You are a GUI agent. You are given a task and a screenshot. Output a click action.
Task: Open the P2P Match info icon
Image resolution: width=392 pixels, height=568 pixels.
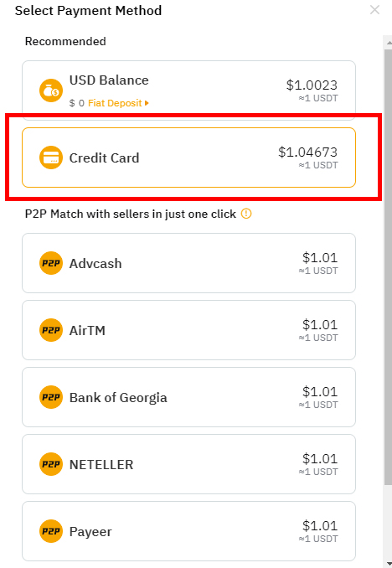click(246, 214)
